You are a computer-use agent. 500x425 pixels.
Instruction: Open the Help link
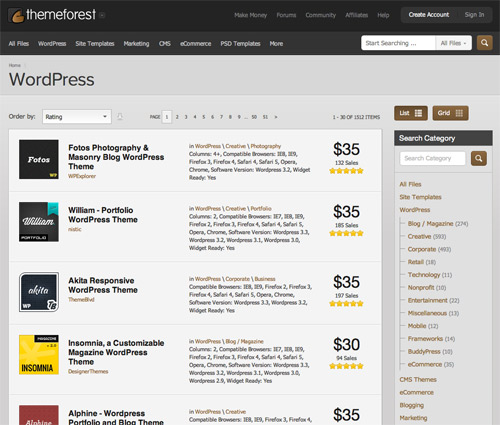[x=383, y=15]
